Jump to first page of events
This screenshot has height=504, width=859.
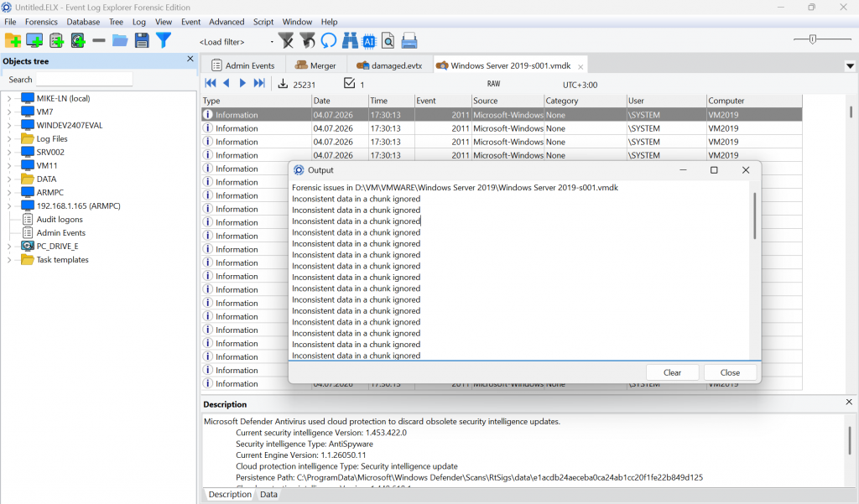coord(211,83)
